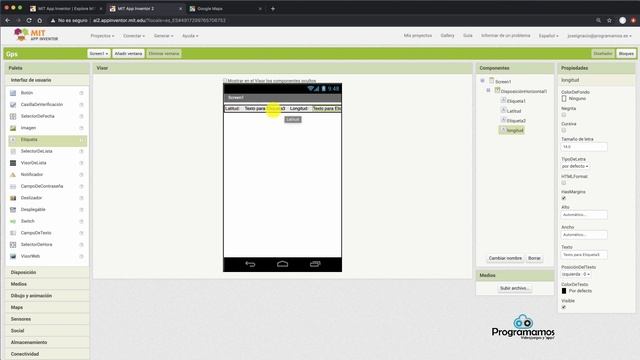Select the SelectorDeHora palette icon
Image resolution: width=640 pixels, height=360 pixels.
pos(13,244)
